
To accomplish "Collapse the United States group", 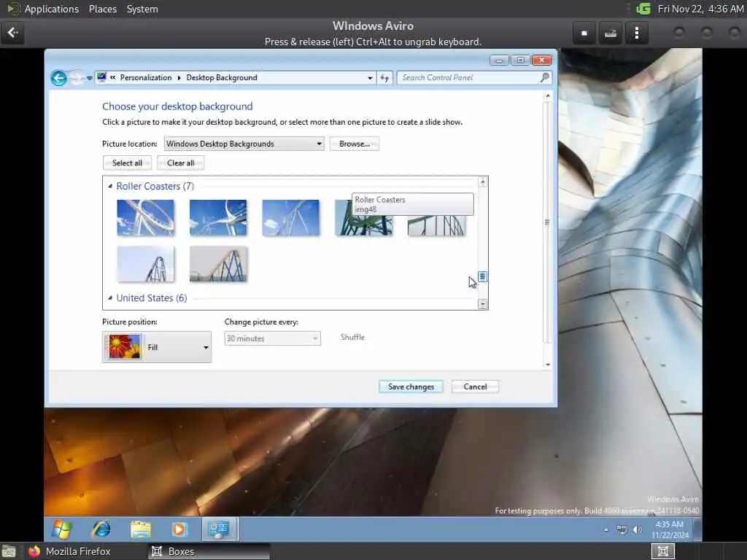I will pyautogui.click(x=110, y=298).
